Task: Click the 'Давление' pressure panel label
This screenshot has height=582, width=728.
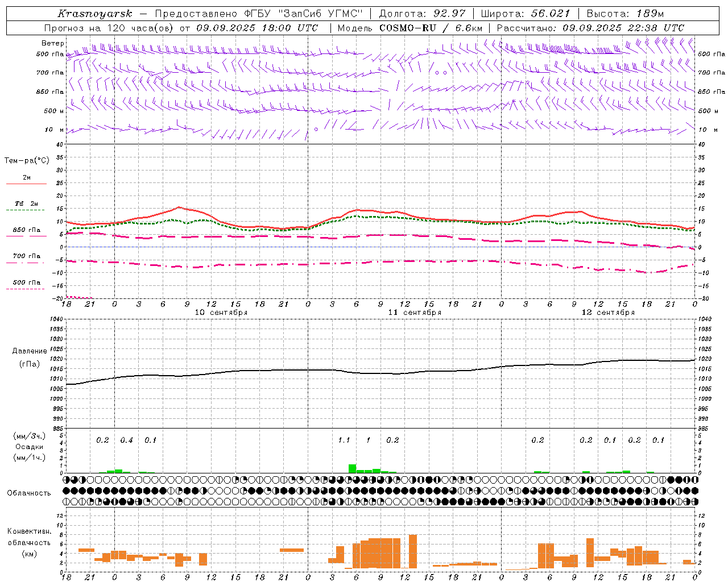Action: tap(30, 351)
